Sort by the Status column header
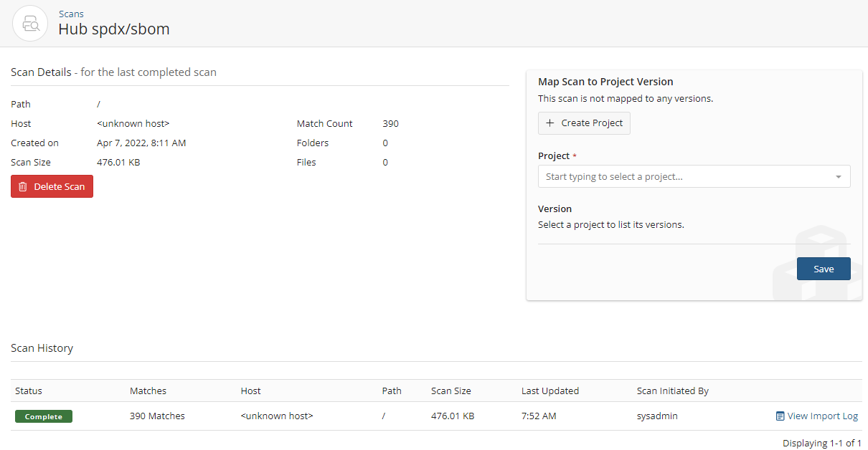 point(29,391)
